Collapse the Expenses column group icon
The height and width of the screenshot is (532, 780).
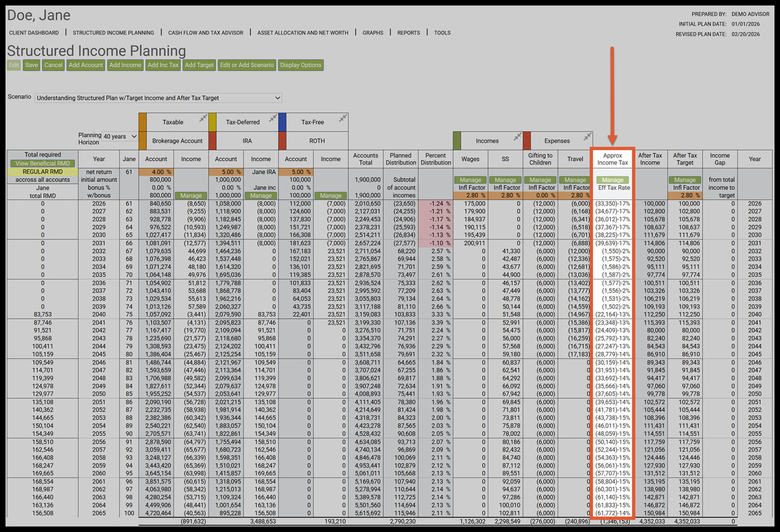(587, 136)
